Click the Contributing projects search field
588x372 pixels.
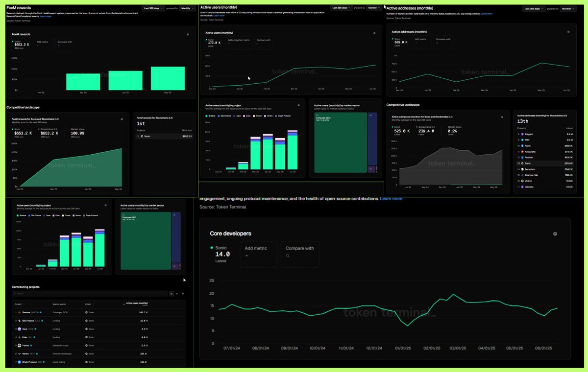[90, 294]
